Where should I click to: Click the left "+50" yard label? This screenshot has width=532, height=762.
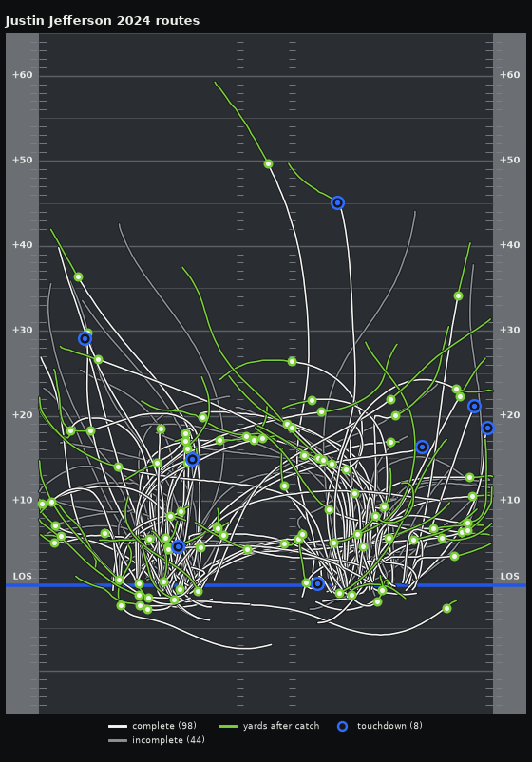[23, 160]
